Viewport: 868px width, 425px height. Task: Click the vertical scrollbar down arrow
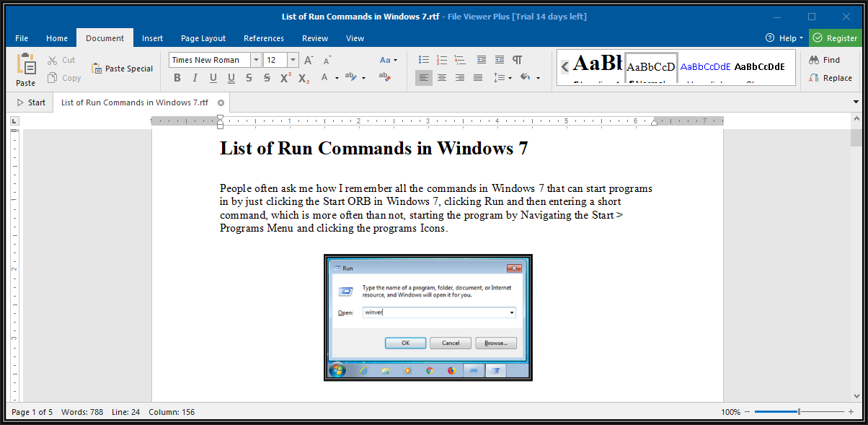[856, 395]
